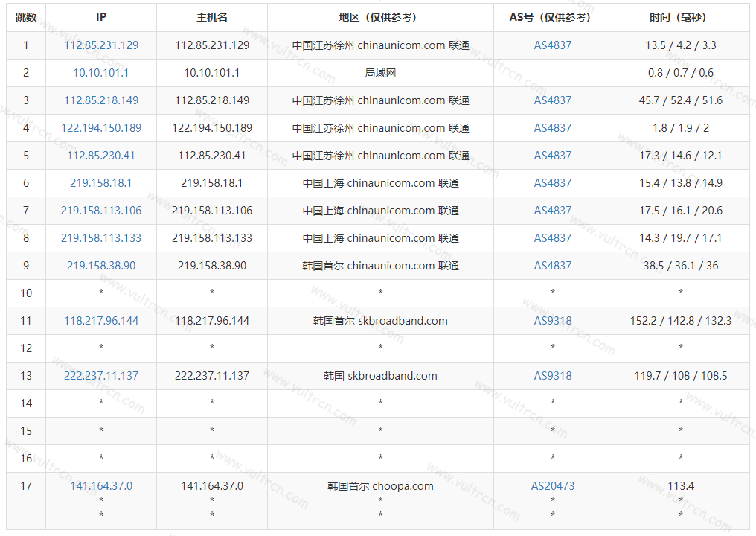Open AS4837 link in hop 7 row
756x536 pixels.
(553, 211)
